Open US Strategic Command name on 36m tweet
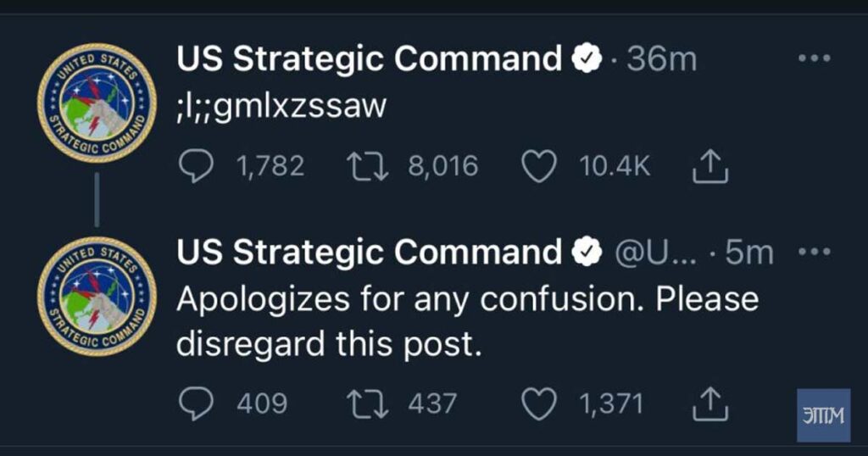This screenshot has height=456, width=868. [x=370, y=58]
